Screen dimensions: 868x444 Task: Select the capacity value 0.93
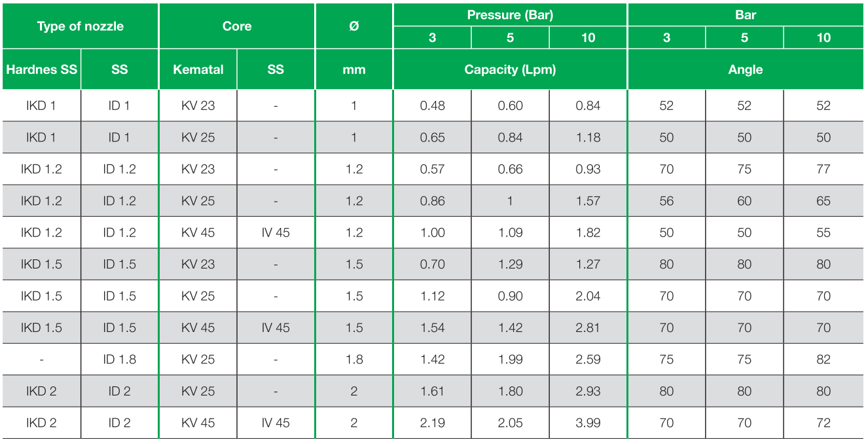(588, 169)
